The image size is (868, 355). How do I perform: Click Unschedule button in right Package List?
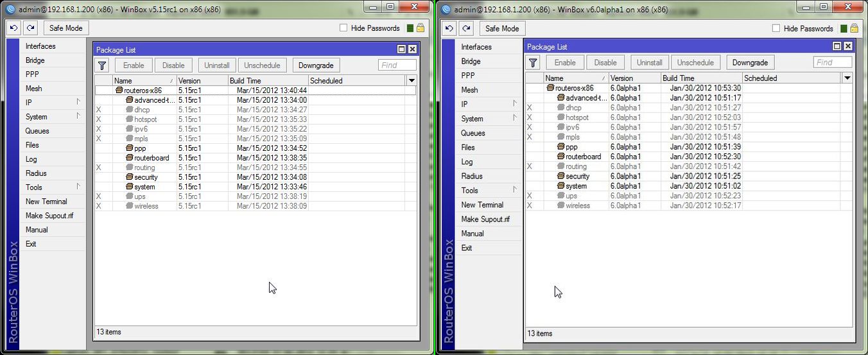coord(695,62)
